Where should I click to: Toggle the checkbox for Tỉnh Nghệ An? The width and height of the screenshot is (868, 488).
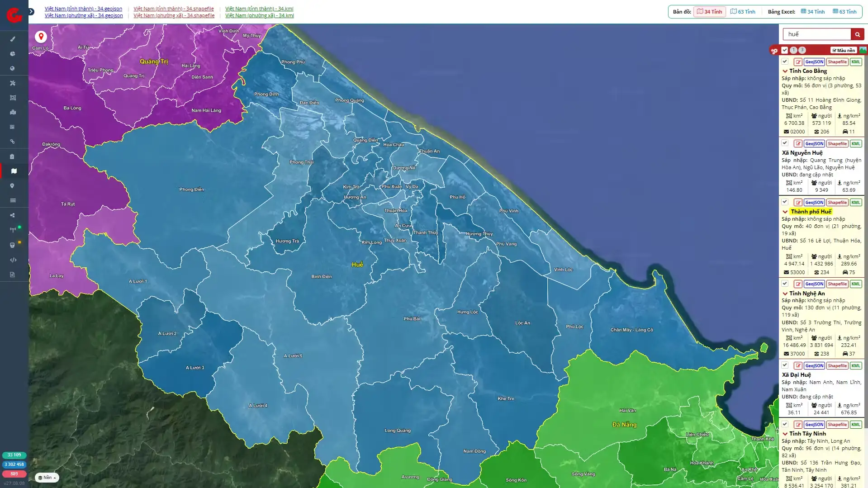point(785,284)
